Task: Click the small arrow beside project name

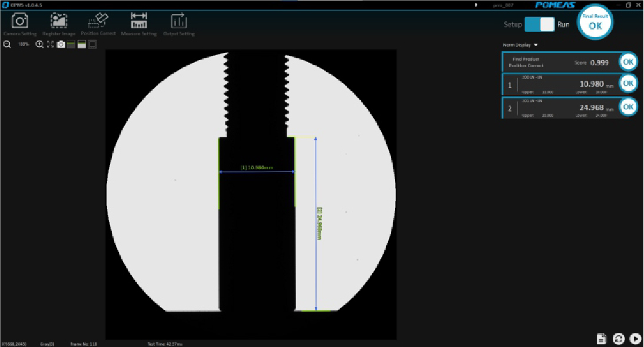Action: click(476, 5)
